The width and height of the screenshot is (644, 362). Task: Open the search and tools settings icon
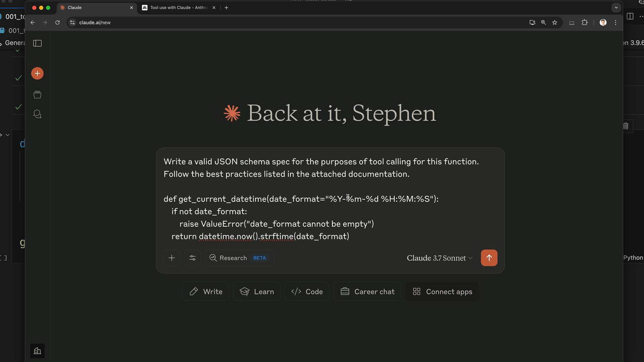[x=192, y=258]
